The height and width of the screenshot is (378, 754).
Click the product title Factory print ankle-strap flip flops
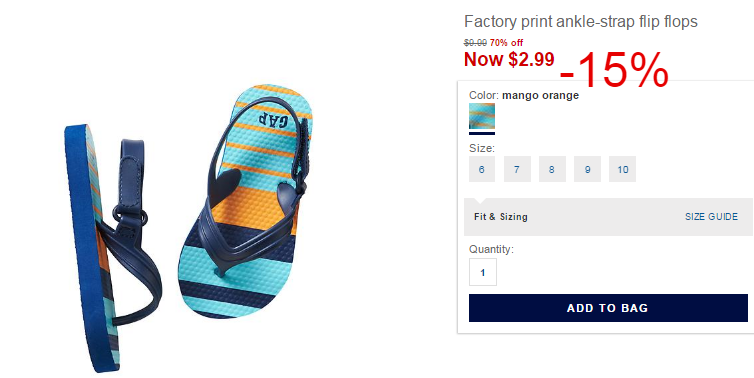click(580, 21)
